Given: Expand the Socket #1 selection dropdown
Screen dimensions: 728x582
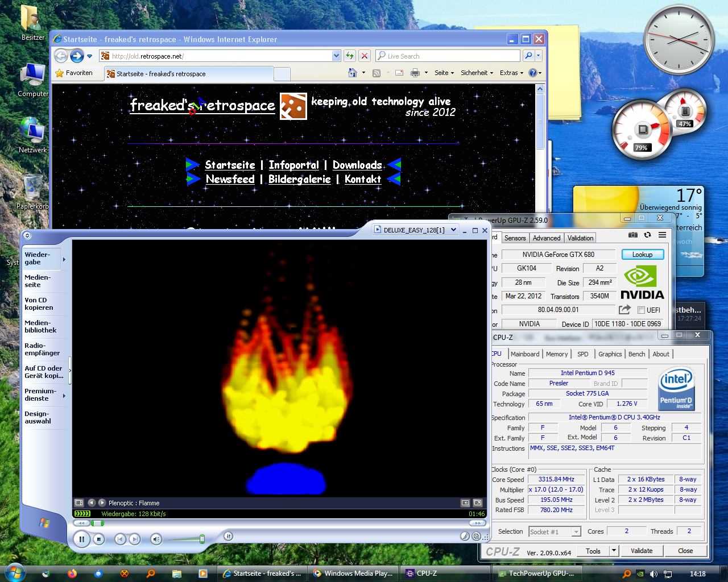Looking at the screenshot, I should pyautogui.click(x=576, y=532).
